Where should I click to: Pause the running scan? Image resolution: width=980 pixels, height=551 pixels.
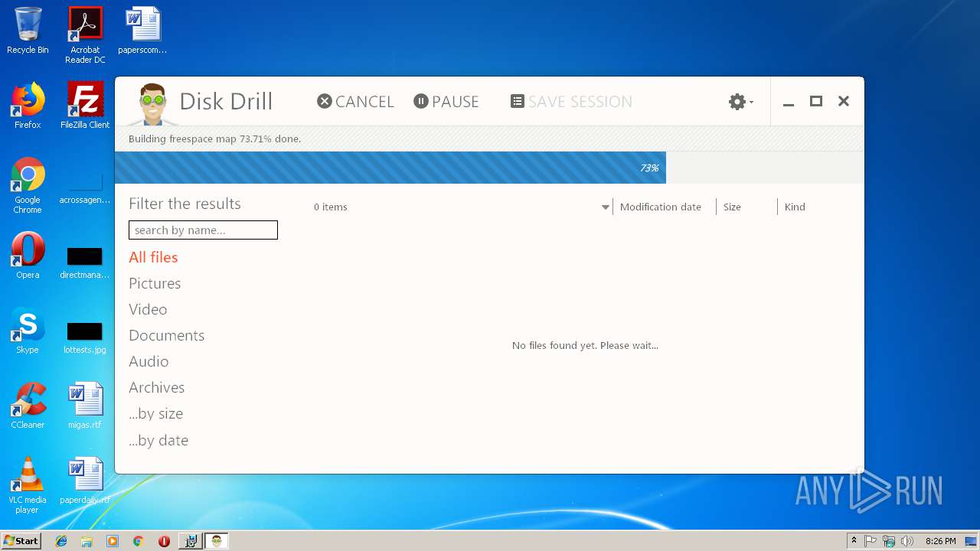click(446, 101)
